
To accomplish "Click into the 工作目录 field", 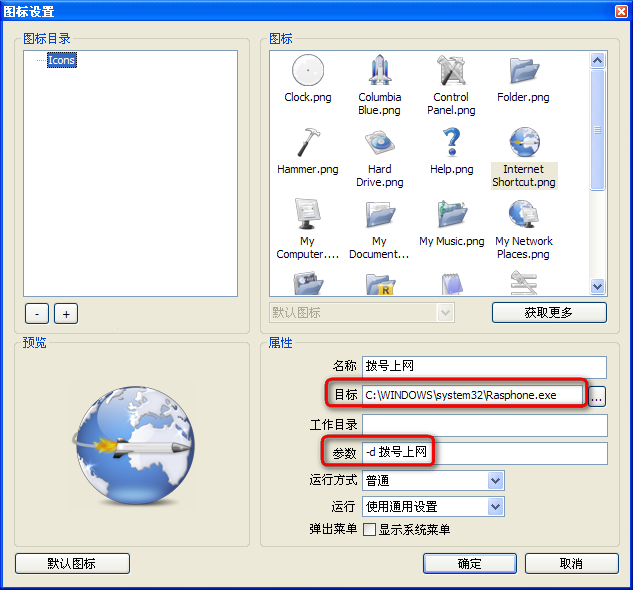I will tap(484, 425).
